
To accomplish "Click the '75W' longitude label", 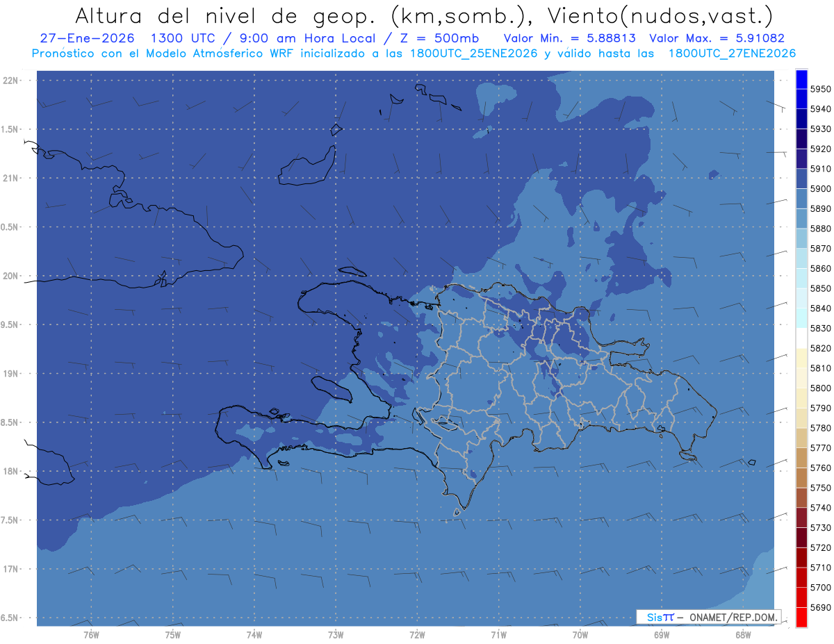I will point(172,634).
